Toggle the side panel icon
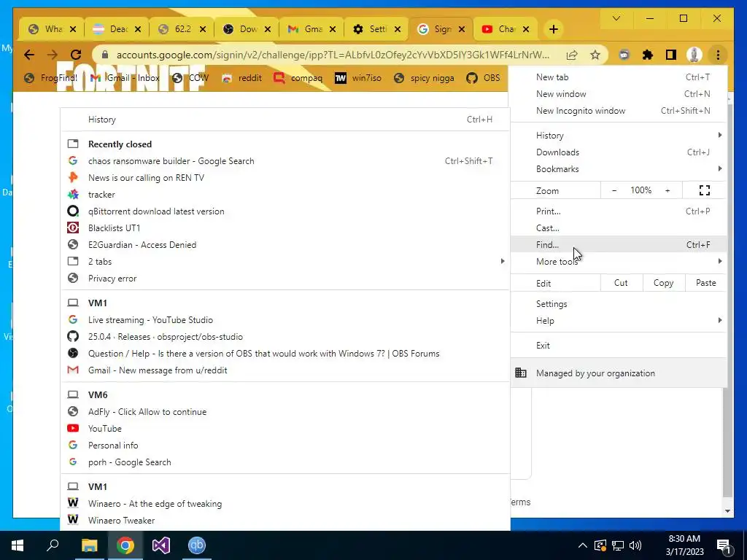 tap(671, 55)
